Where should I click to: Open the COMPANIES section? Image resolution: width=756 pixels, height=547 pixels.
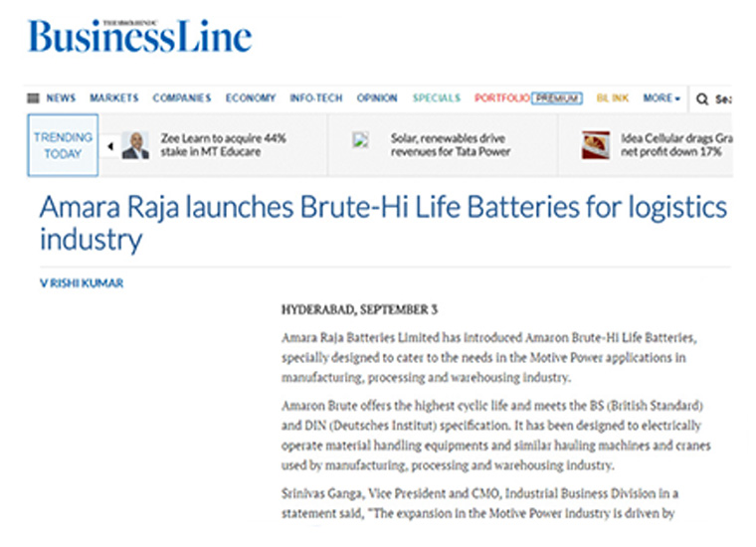coord(182,98)
